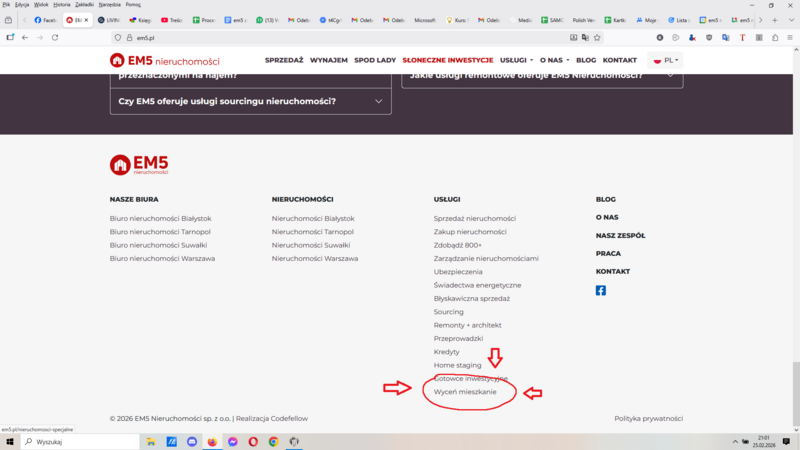Screen dimensions: 800x450
Task: Open a new browser tab with plus
Action: [x=774, y=20]
